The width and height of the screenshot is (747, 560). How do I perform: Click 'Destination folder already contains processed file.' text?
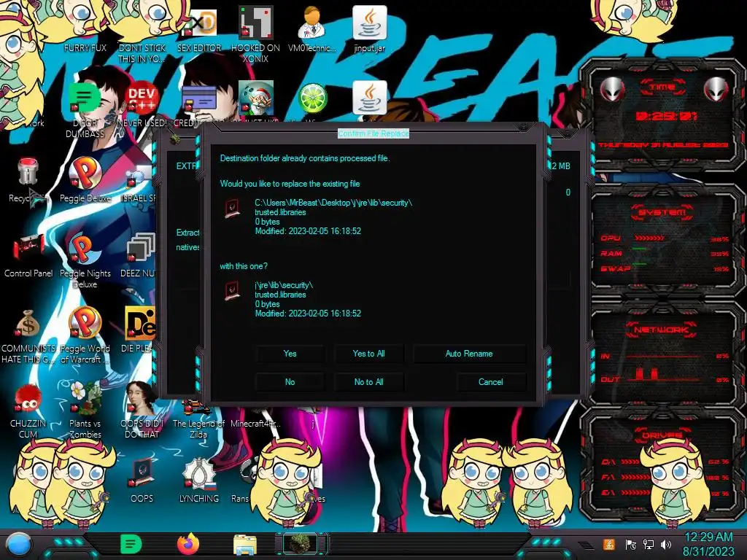click(305, 158)
